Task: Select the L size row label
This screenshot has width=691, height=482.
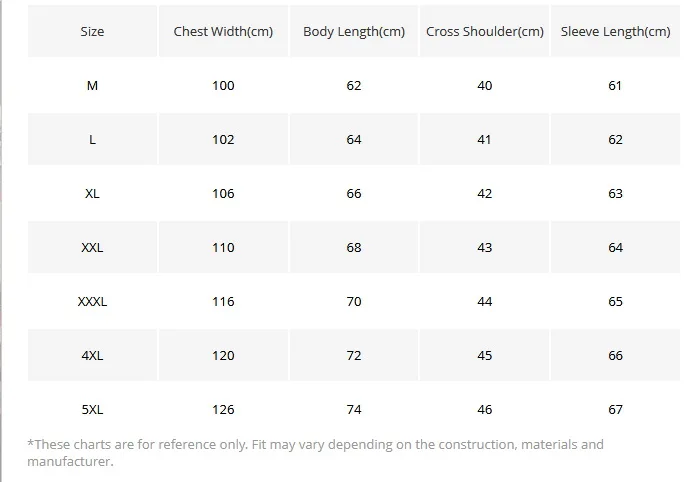Action: (x=92, y=140)
